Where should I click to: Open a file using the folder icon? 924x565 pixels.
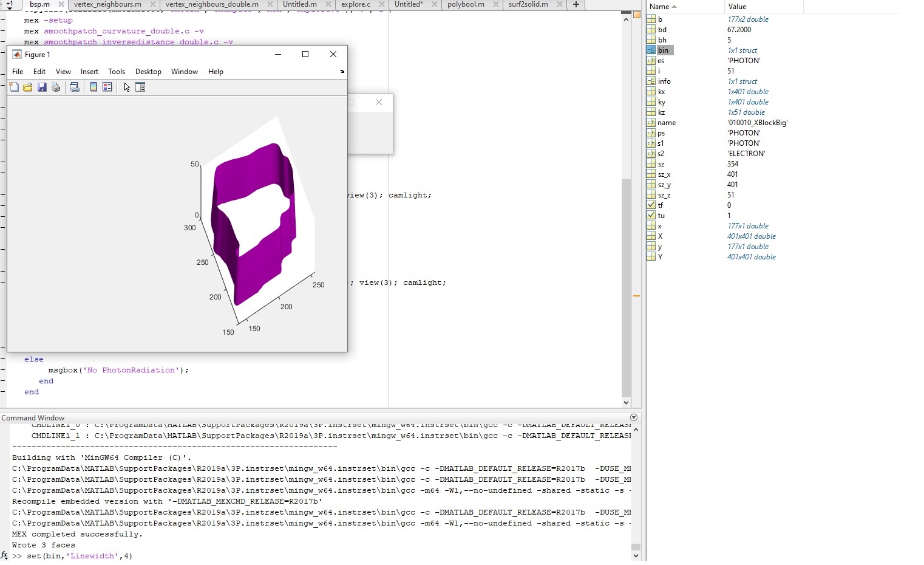(28, 87)
